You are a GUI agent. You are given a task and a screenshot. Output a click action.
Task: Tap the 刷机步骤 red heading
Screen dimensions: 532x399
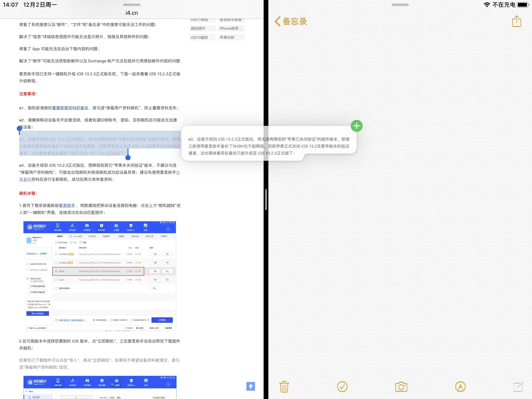click(28, 193)
